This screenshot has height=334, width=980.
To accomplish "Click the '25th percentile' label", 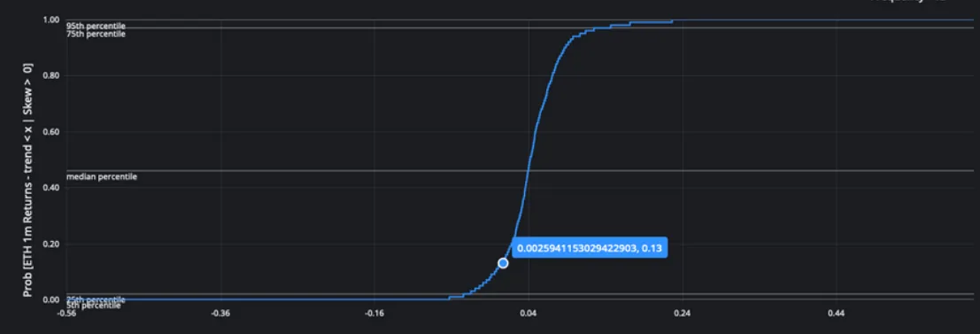I will coord(96,299).
